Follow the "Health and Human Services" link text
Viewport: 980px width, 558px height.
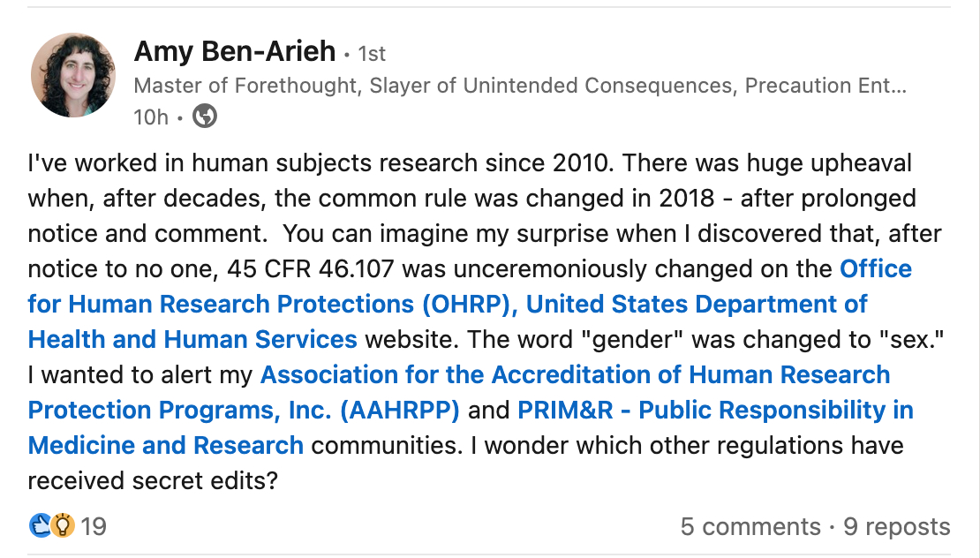click(x=192, y=339)
